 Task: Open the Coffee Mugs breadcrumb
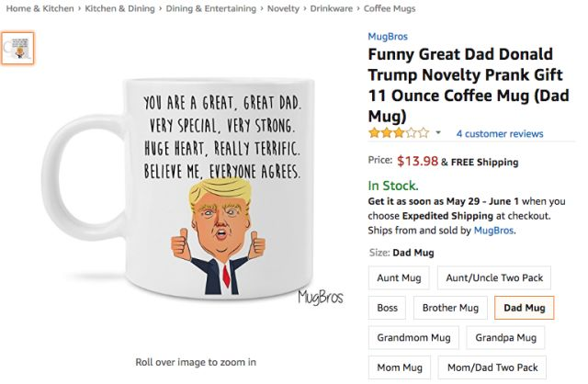[390, 8]
